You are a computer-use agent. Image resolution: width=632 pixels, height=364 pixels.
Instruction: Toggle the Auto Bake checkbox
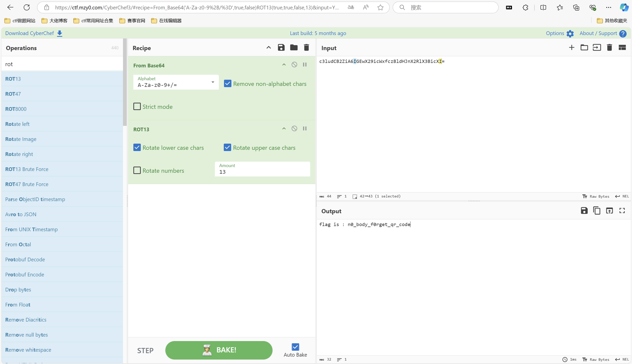coord(295,347)
